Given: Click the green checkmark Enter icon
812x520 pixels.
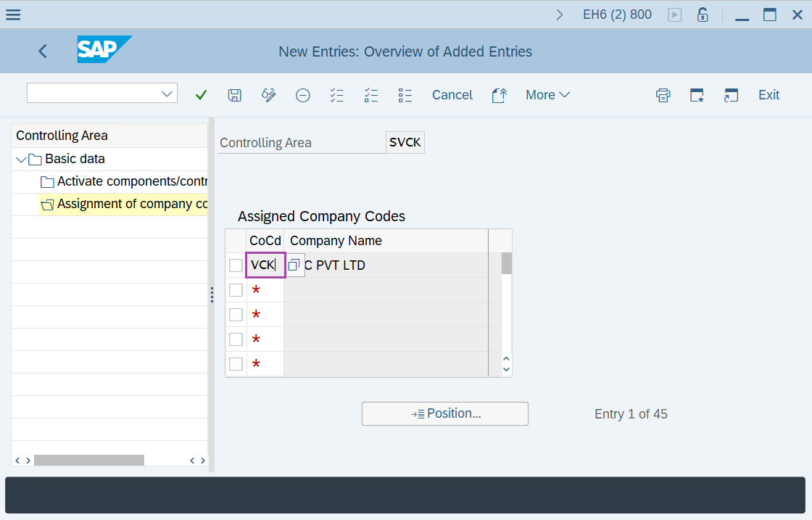Looking at the screenshot, I should [x=202, y=95].
